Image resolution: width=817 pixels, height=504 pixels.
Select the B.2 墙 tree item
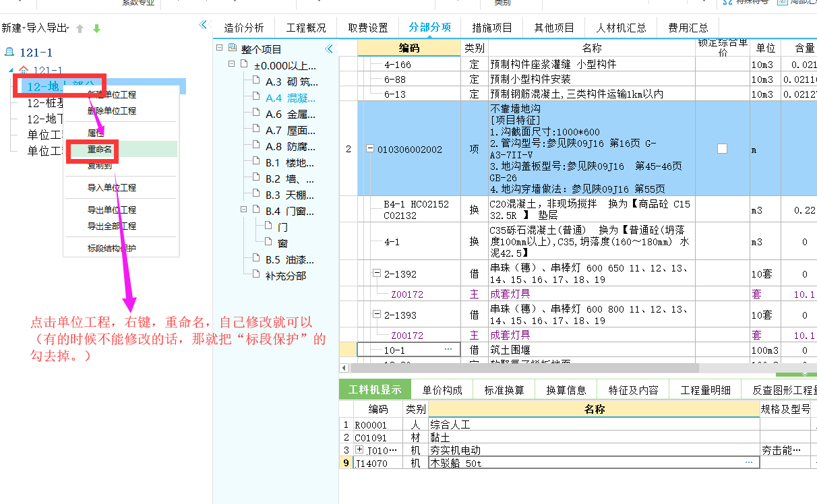(x=290, y=179)
